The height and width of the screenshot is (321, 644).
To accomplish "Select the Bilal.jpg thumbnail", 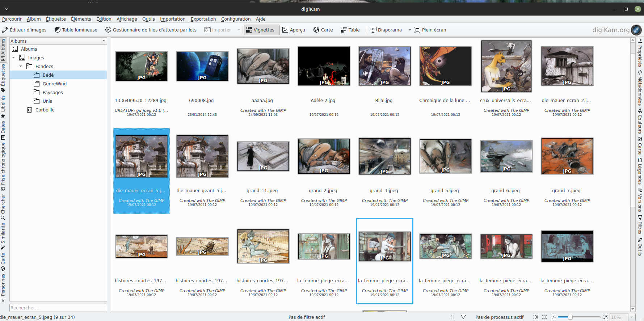I will click(x=385, y=66).
